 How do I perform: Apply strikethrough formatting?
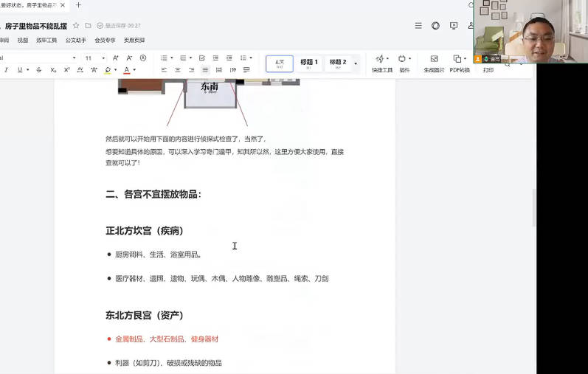pyautogui.click(x=39, y=70)
